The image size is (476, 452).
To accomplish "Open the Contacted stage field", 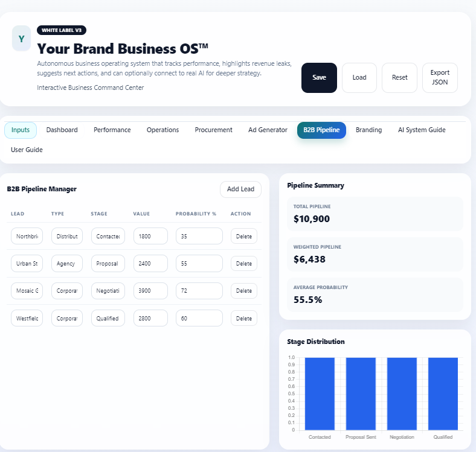I will click(108, 237).
